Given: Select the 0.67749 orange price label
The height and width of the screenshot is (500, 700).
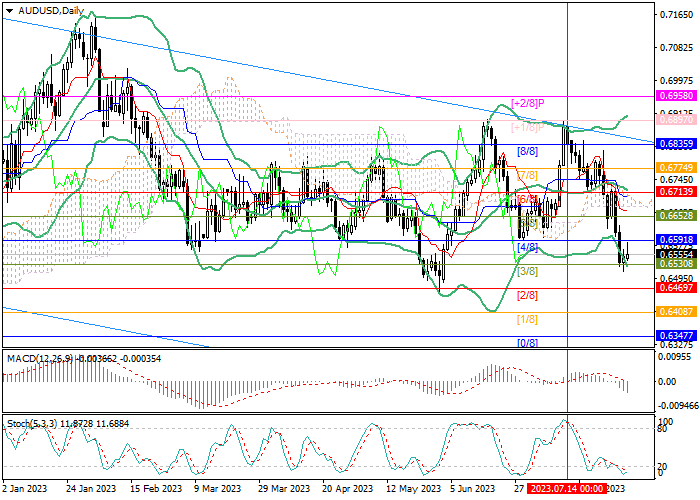Looking at the screenshot, I should point(676,168).
